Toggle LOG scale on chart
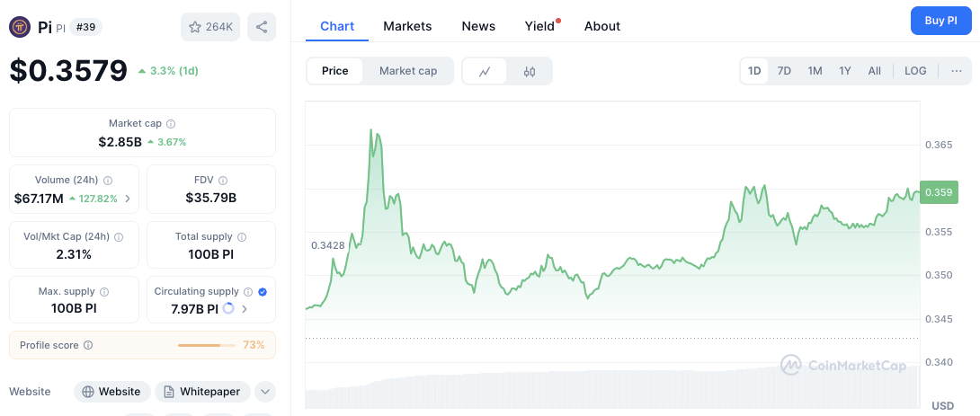This screenshot has height=416, width=980. tap(915, 71)
